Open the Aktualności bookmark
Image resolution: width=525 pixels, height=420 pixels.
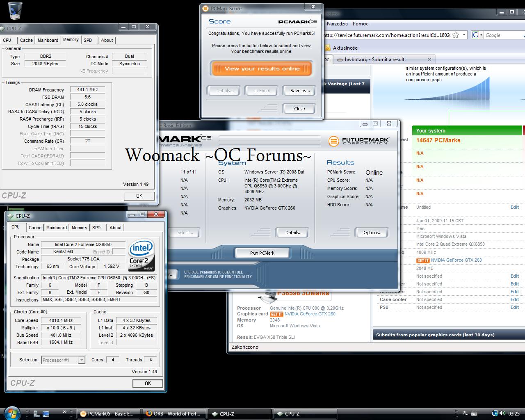[346, 48]
